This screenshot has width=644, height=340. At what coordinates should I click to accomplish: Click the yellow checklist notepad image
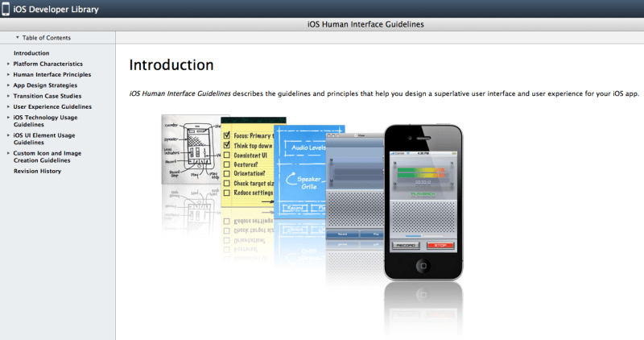(248, 163)
